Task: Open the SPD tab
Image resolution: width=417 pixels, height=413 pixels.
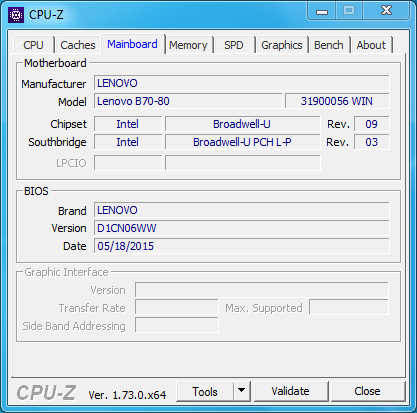Action: coord(234,45)
